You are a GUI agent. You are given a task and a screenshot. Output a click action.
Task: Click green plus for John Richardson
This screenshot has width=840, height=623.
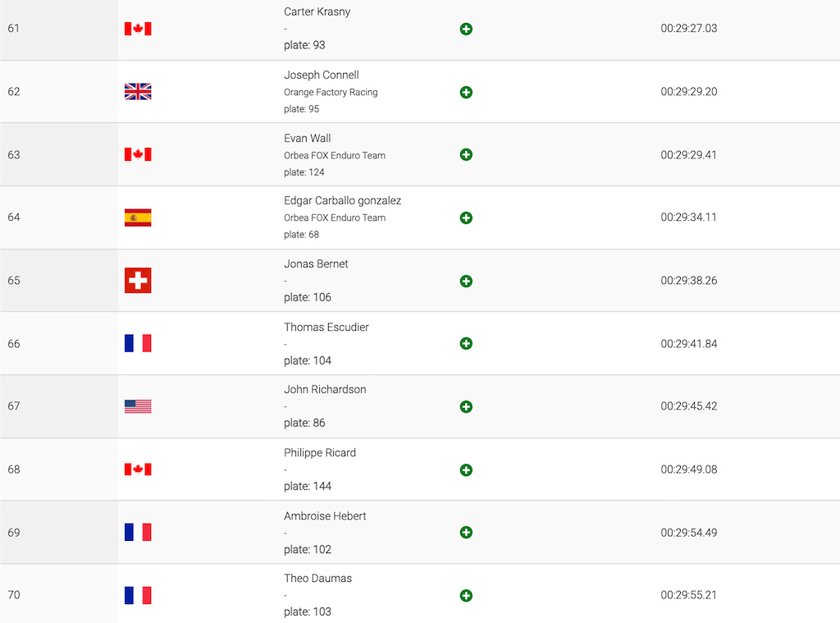pos(466,406)
